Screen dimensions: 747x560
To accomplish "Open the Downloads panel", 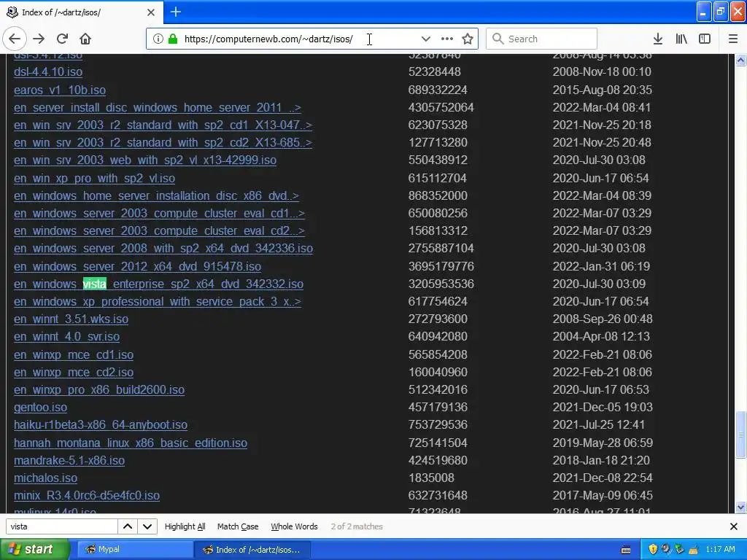I will (658, 39).
